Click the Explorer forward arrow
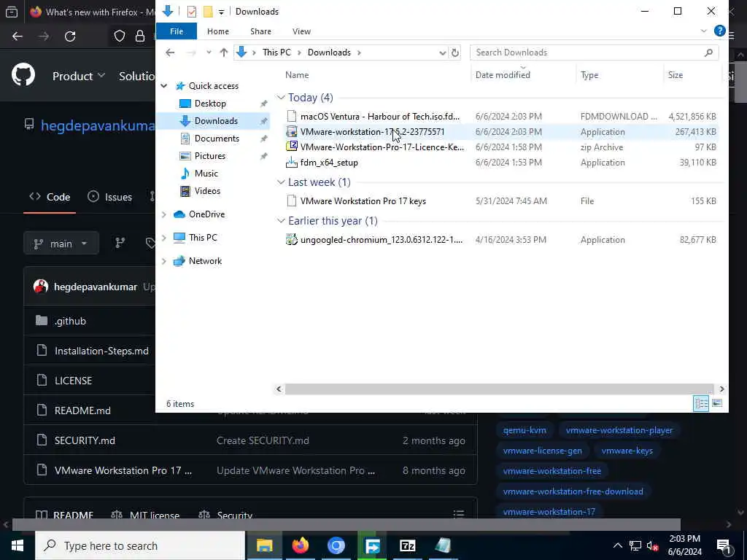The height and width of the screenshot is (560, 747). [x=191, y=52]
